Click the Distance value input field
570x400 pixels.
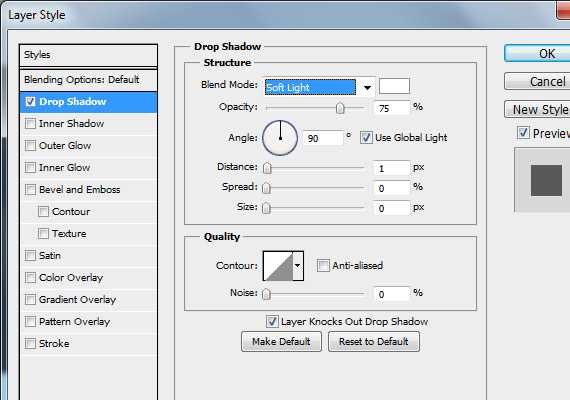pos(392,168)
